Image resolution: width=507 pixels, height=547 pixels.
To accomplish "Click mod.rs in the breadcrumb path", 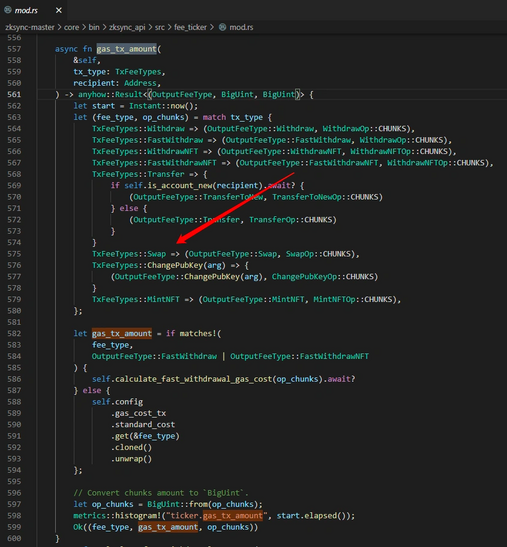I will click(241, 27).
